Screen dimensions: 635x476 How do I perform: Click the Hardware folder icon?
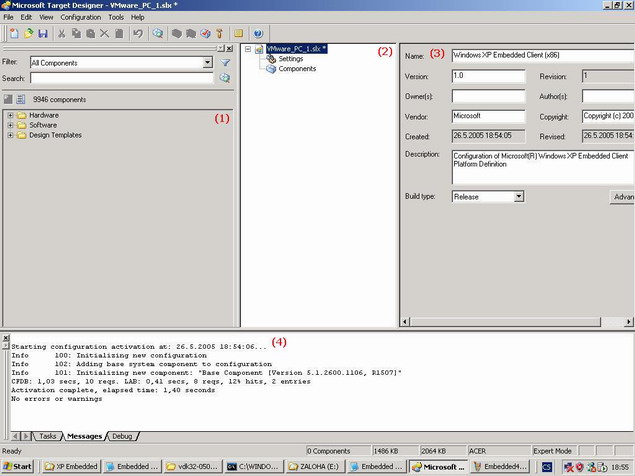click(x=22, y=115)
